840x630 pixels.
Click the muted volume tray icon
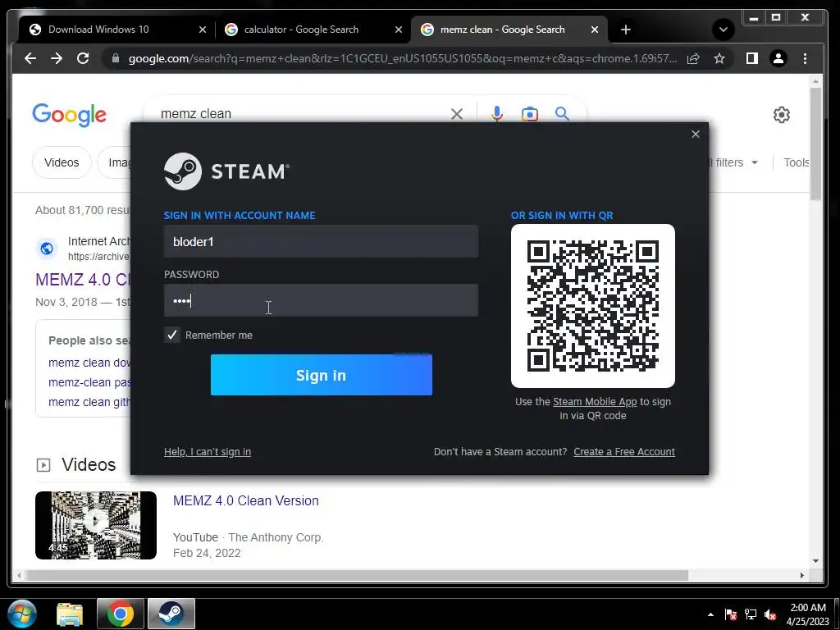pos(770,614)
